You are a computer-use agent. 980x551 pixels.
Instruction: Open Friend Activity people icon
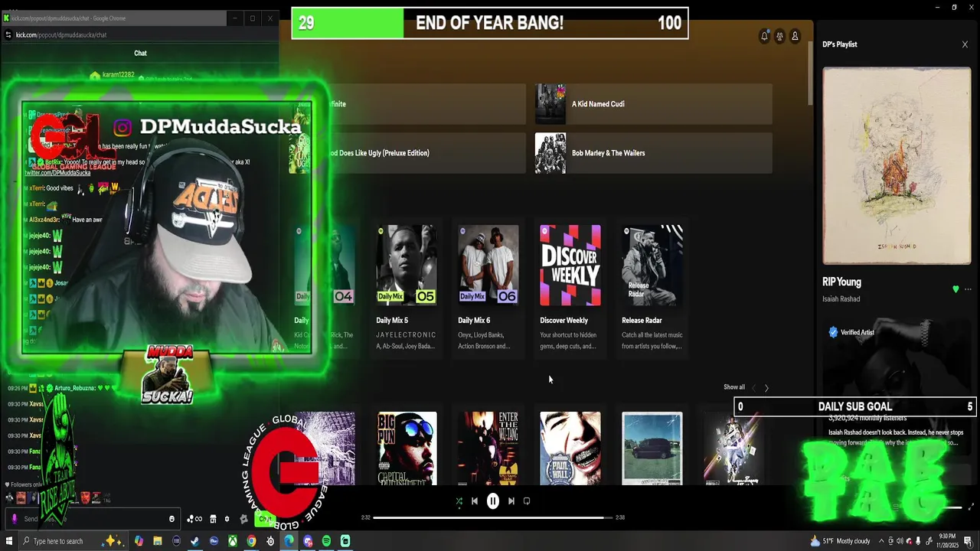779,36
